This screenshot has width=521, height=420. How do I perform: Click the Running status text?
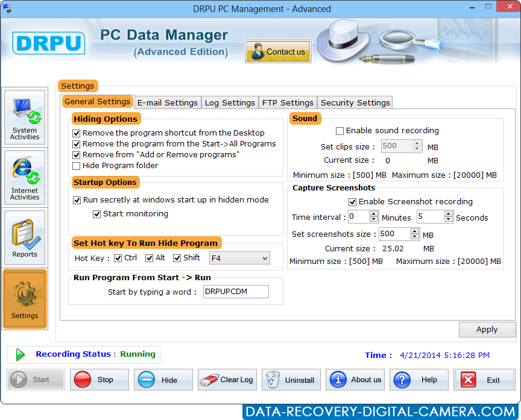point(137,354)
